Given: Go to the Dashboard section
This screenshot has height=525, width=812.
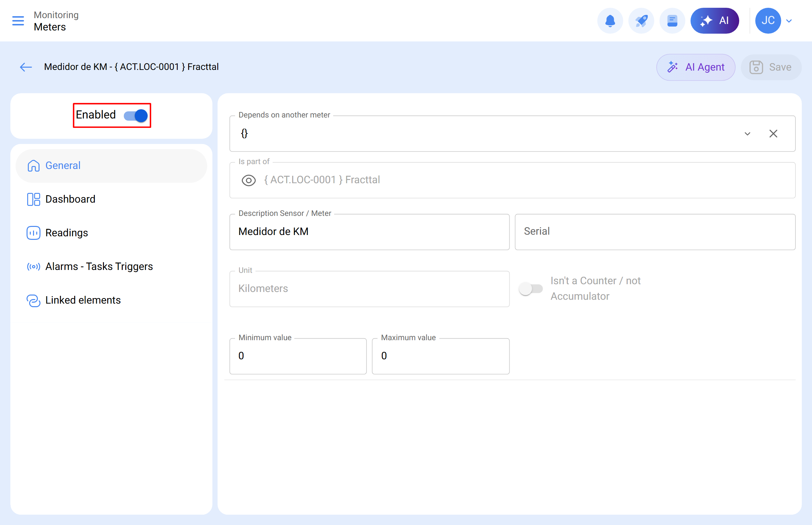Looking at the screenshot, I should (70, 199).
